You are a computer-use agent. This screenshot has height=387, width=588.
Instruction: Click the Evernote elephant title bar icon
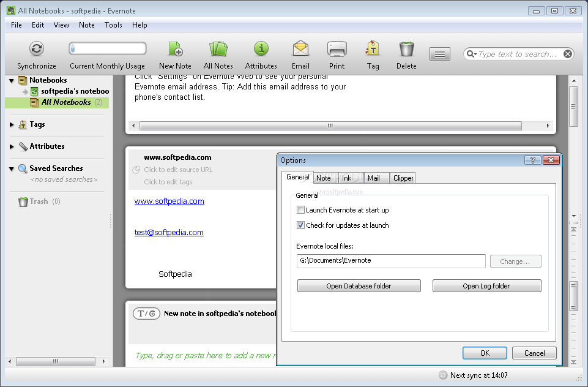point(11,10)
